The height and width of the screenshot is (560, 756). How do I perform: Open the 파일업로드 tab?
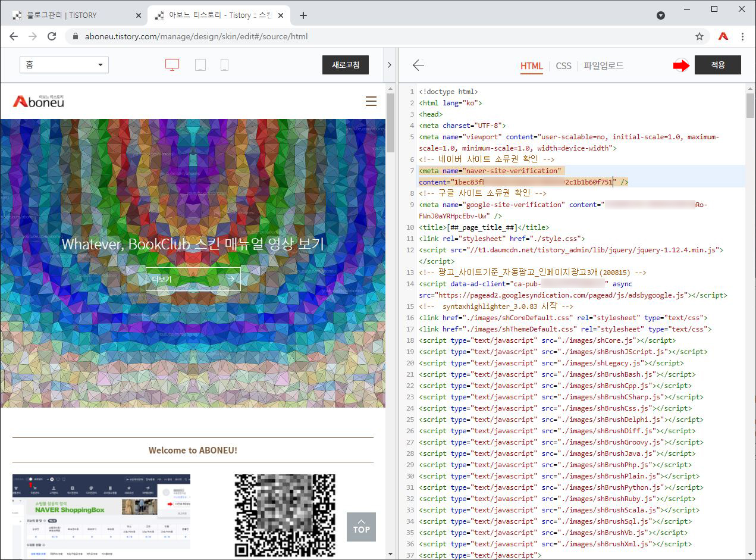603,65
